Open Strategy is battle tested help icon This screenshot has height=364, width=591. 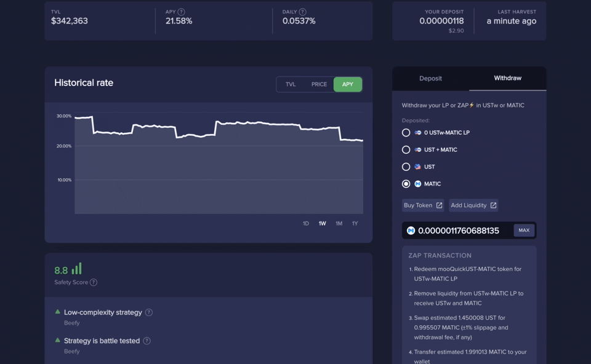click(147, 341)
